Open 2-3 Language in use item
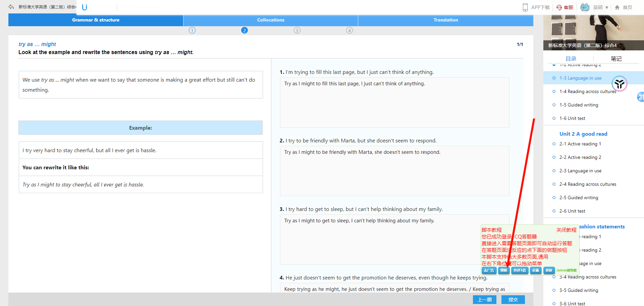This screenshot has height=306, width=644. coord(580,171)
